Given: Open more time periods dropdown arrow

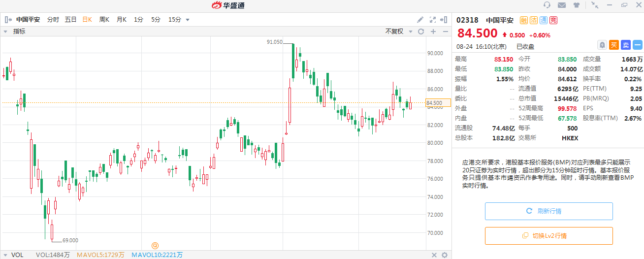Looking at the screenshot, I should click(188, 20).
